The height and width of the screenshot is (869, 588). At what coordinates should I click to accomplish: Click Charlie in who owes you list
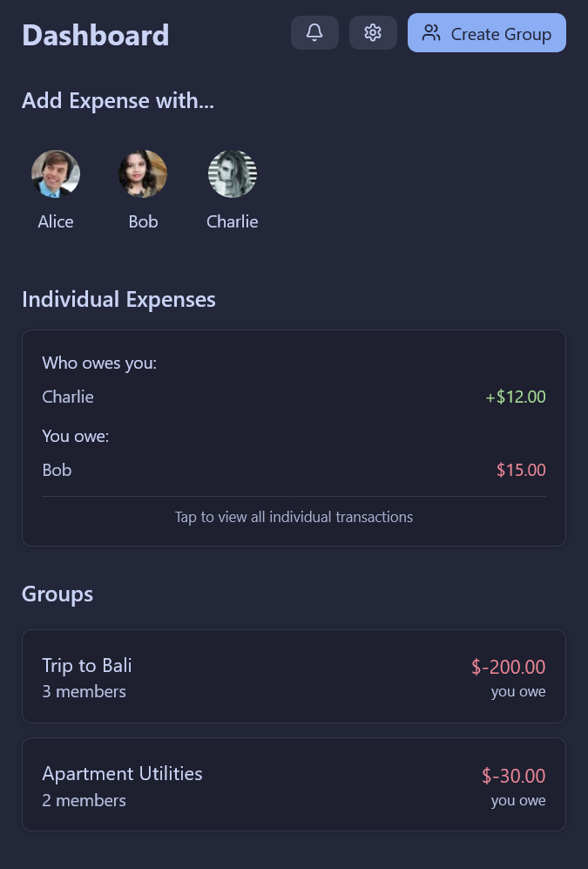tap(68, 397)
